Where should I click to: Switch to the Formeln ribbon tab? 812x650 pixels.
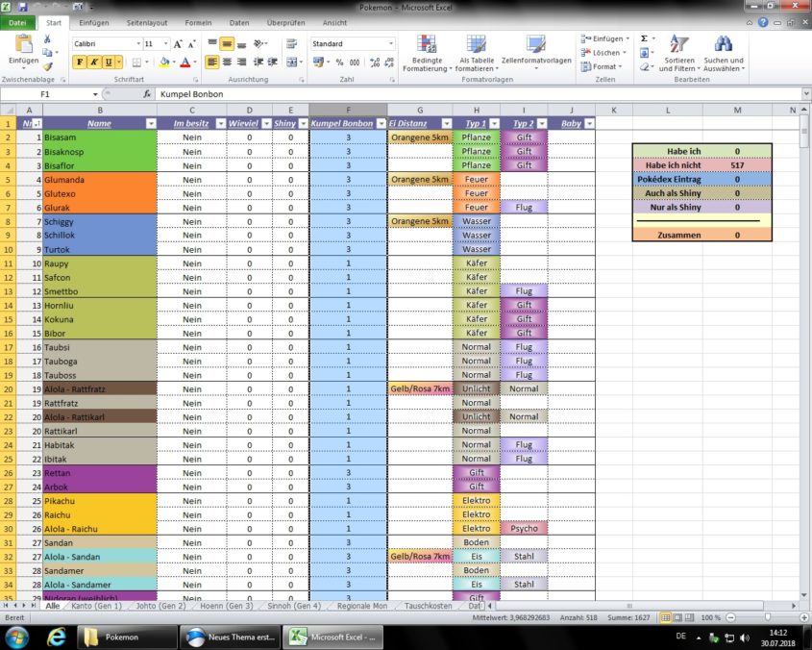click(x=198, y=23)
